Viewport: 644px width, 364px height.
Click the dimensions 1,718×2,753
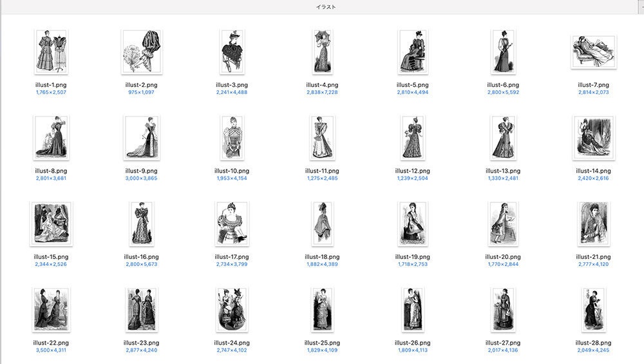click(413, 264)
